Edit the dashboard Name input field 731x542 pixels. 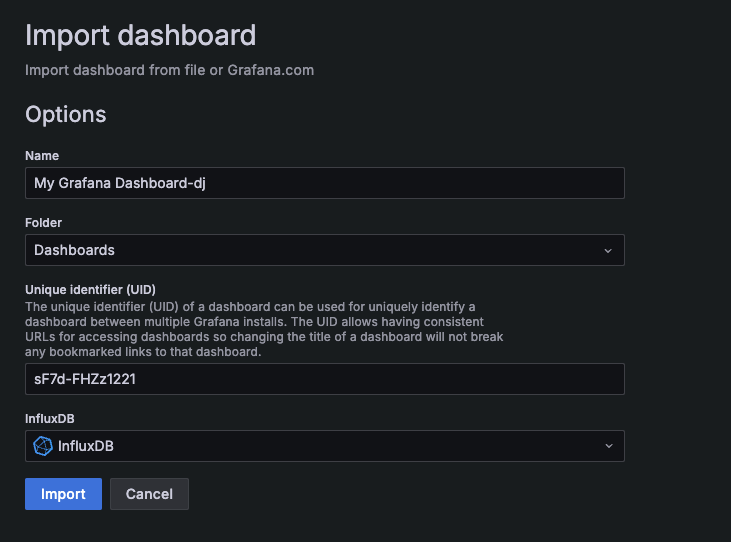pos(325,183)
